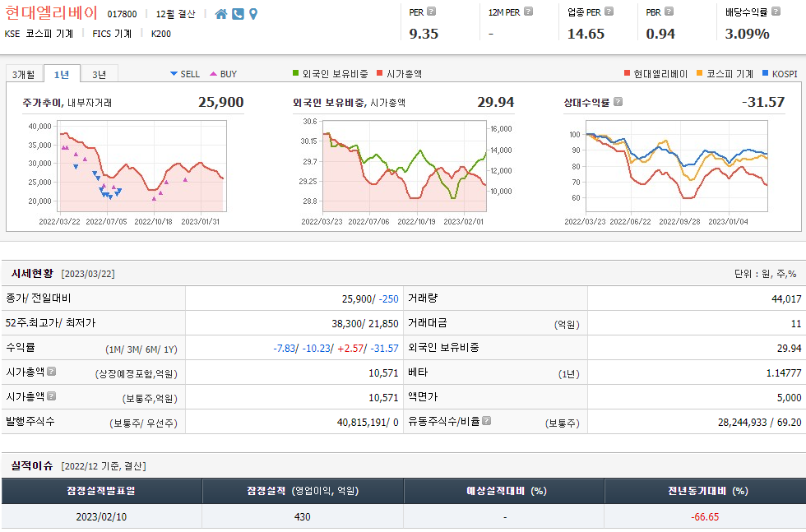Screen dimensions: 806x532
Task: Click the 외국인 보유비중 chart
Action: [405, 166]
